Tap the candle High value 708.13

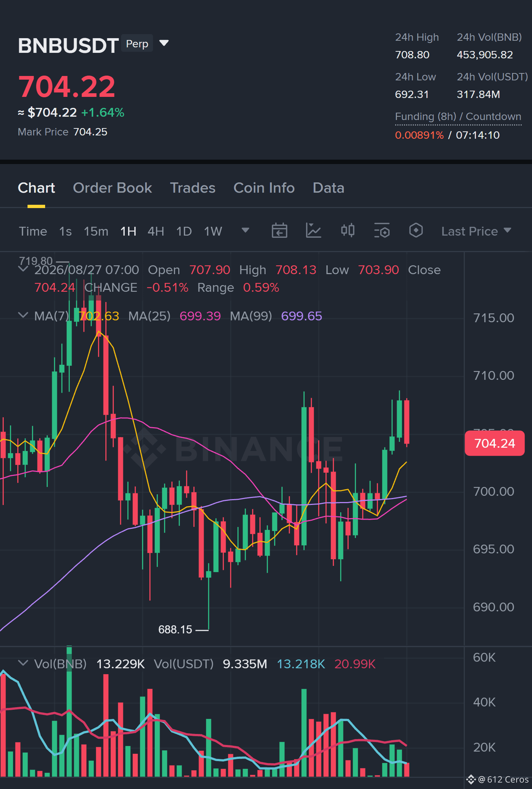coord(296,270)
